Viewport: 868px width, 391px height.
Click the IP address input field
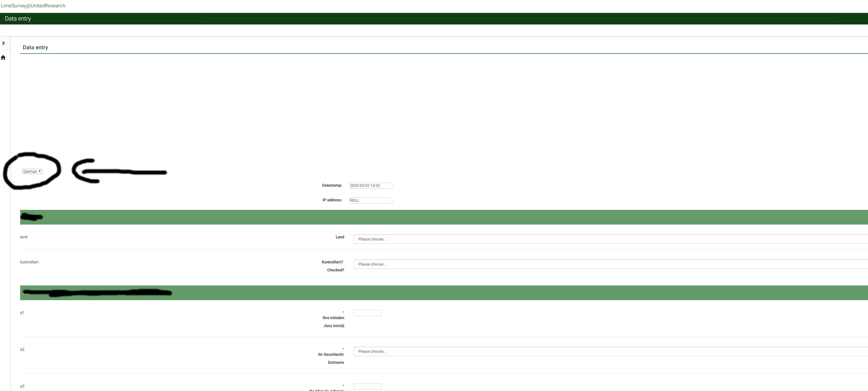[x=371, y=200]
